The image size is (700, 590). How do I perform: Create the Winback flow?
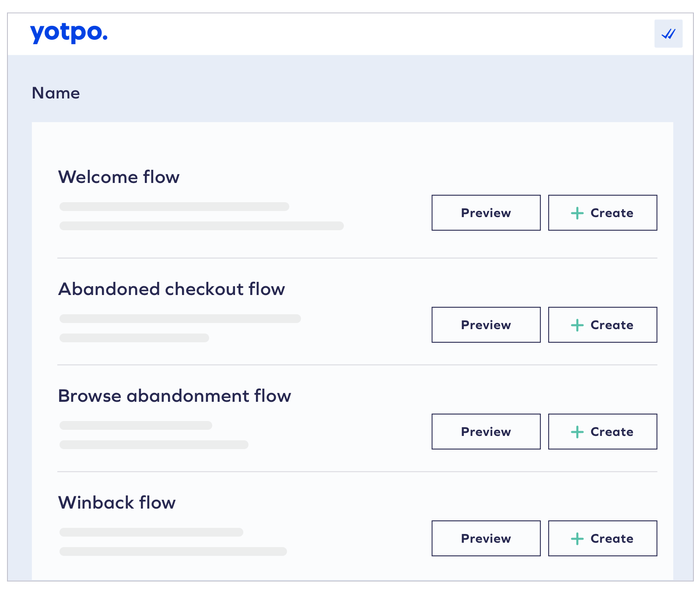603,538
